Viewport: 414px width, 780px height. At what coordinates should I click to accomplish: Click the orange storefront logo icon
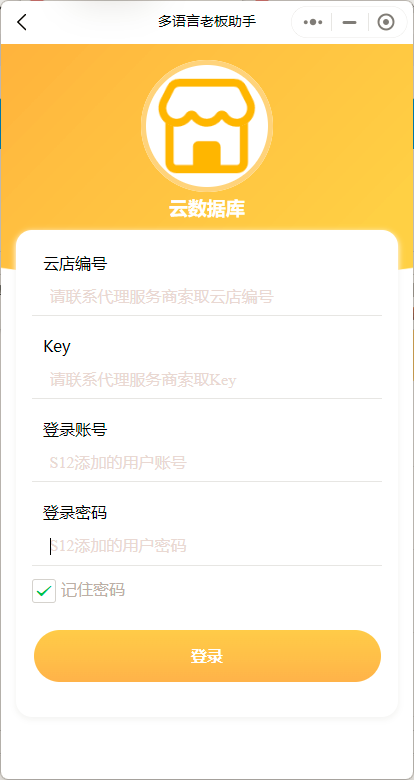click(207, 126)
